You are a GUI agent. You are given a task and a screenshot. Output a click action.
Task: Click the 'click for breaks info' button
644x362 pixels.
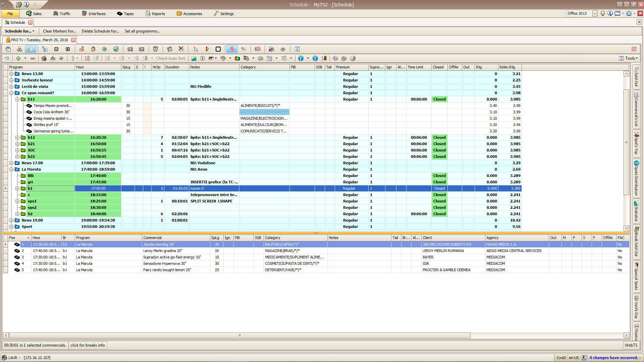[x=88, y=345]
